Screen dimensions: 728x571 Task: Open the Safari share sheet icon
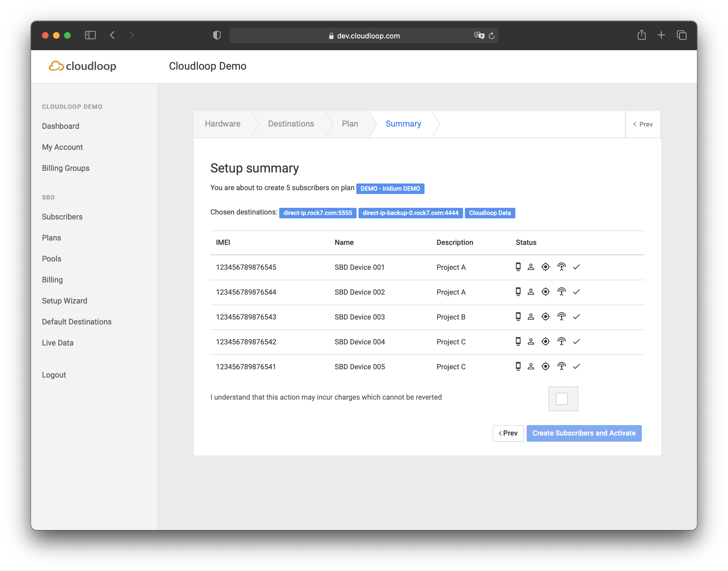click(x=641, y=35)
